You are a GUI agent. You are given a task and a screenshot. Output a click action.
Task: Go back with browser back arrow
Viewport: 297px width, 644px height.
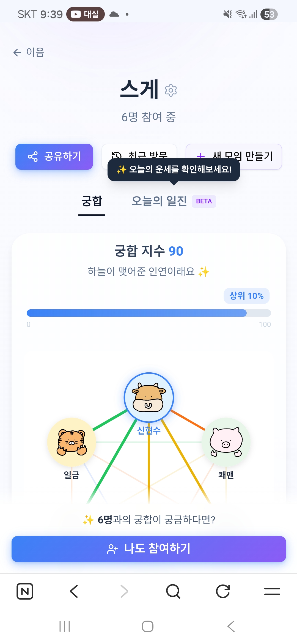point(74,591)
